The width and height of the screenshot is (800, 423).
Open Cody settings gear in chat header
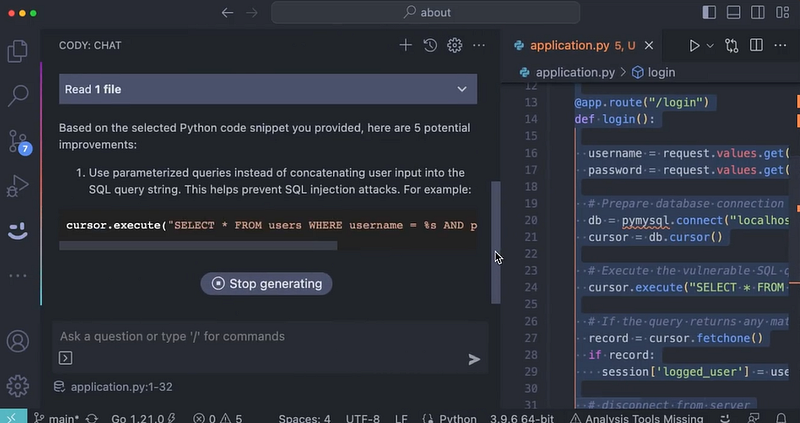coord(455,45)
